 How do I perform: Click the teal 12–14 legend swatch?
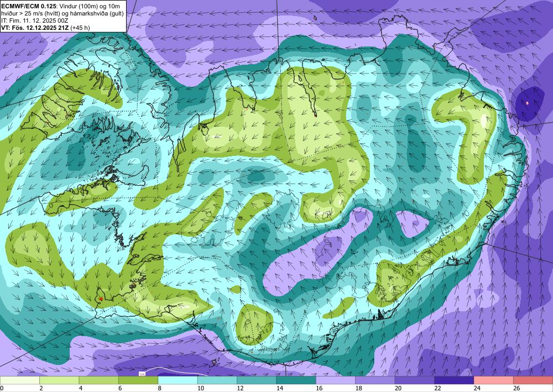click(x=257, y=380)
